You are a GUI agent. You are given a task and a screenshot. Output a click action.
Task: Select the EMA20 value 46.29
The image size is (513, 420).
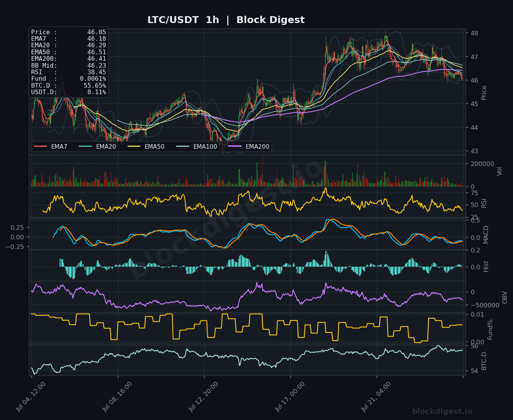(97, 45)
